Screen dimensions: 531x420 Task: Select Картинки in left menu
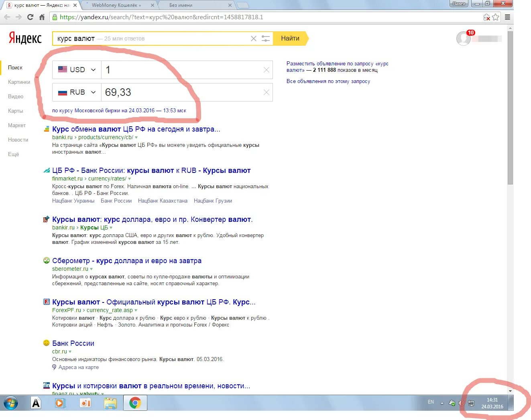[19, 82]
